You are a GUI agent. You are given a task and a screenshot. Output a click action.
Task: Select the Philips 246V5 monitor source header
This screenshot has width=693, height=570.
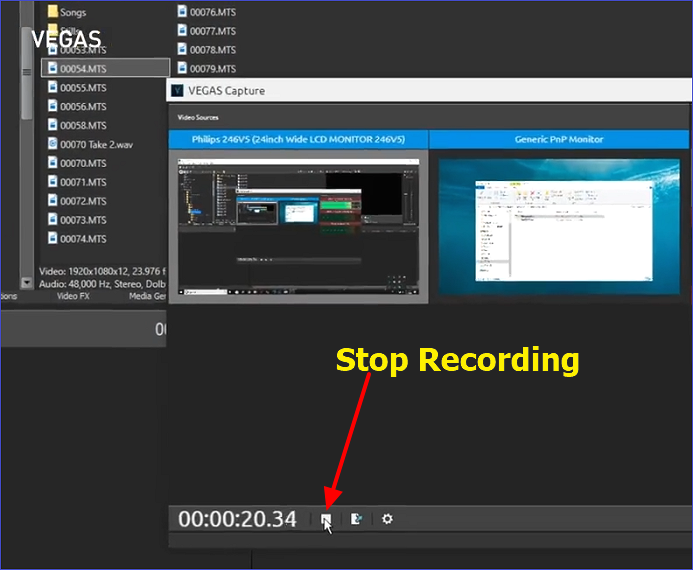coord(298,139)
